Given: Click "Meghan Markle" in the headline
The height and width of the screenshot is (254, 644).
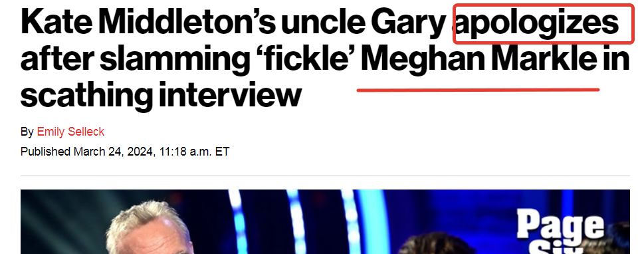Looking at the screenshot, I should [479, 60].
